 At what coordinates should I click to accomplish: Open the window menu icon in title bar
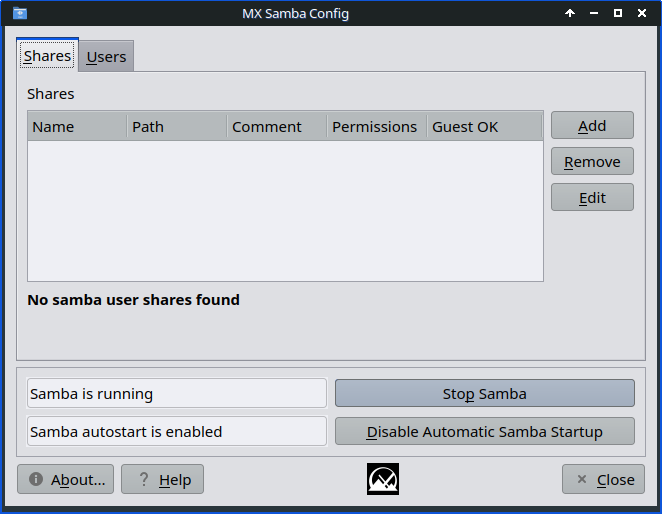coord(19,14)
